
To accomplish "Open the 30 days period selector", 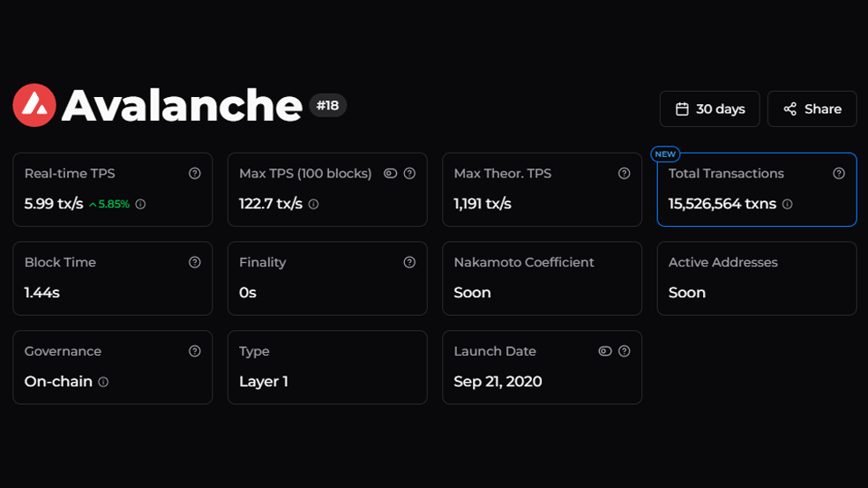I will point(710,109).
